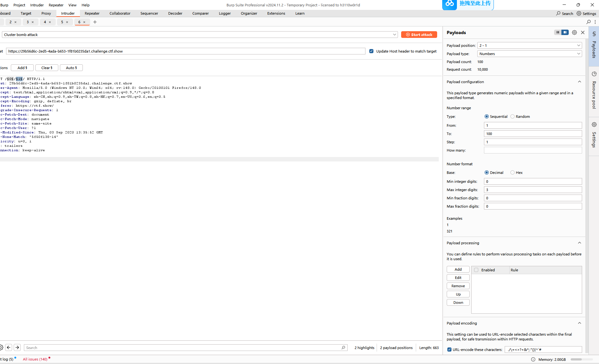Open the Burp menu

click(4, 5)
